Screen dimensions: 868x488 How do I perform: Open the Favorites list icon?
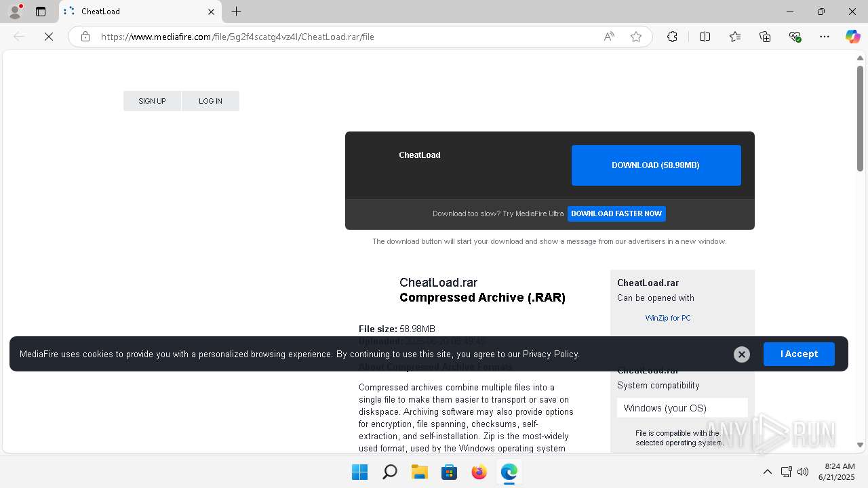(x=735, y=37)
